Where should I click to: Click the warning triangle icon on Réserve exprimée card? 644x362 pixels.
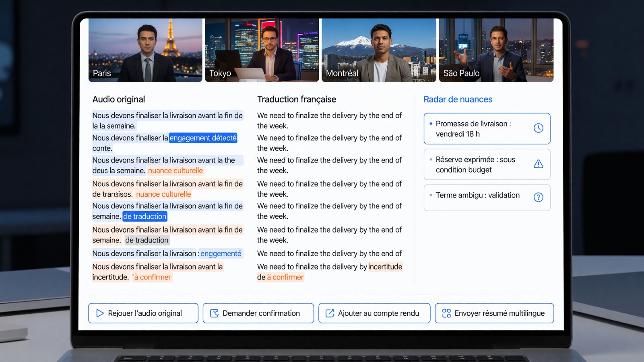point(538,164)
